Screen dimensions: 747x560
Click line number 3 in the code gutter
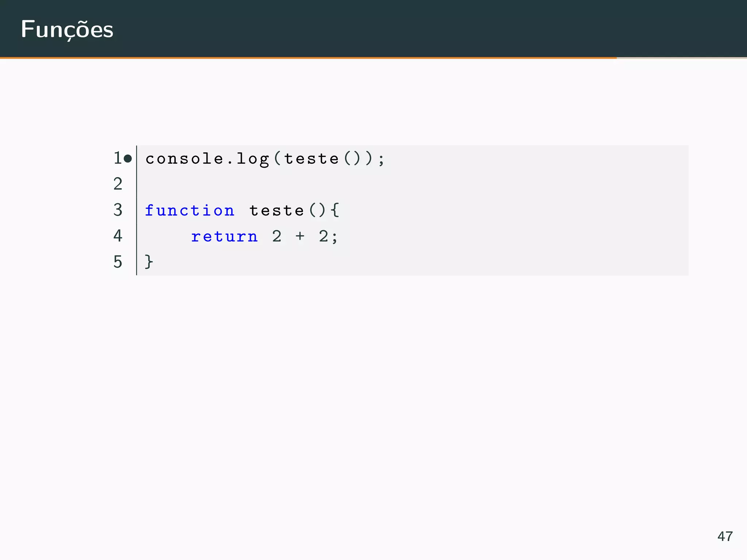coord(118,210)
